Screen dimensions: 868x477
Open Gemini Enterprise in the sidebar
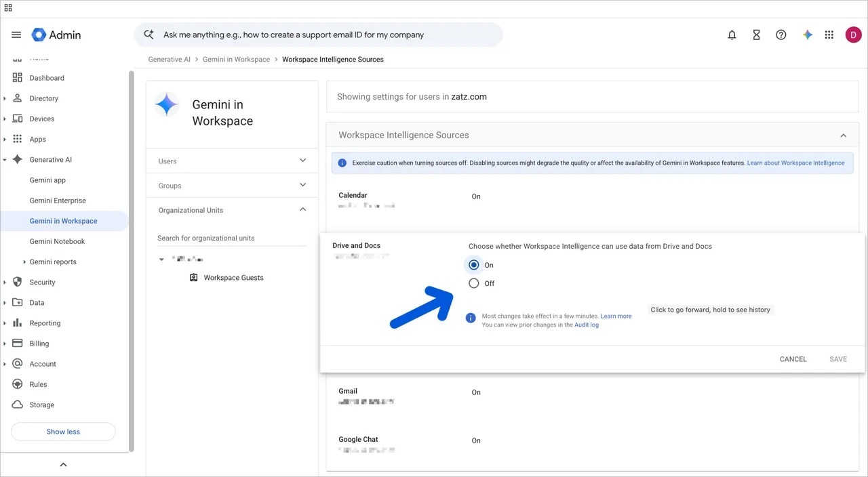click(58, 201)
